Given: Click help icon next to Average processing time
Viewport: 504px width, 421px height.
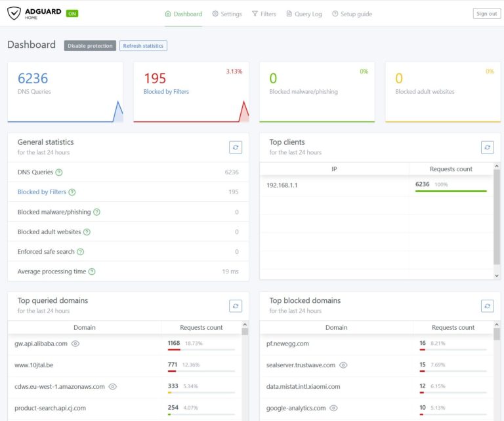Looking at the screenshot, I should tap(92, 271).
